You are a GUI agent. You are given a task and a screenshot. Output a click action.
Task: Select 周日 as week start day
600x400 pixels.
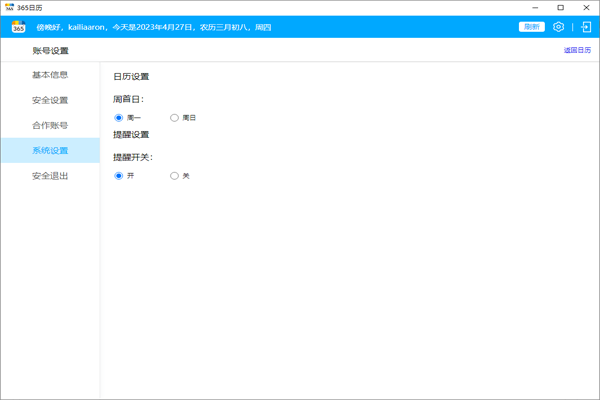tap(174, 118)
